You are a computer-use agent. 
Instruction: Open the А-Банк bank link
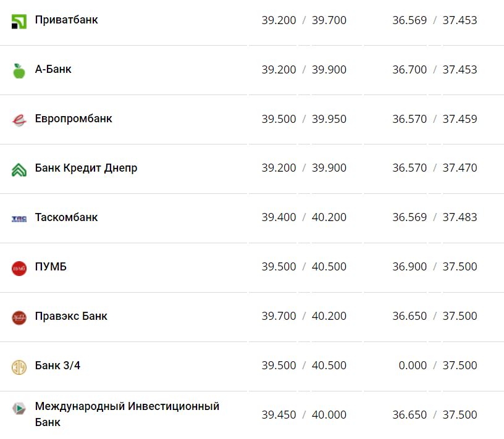[53, 69]
